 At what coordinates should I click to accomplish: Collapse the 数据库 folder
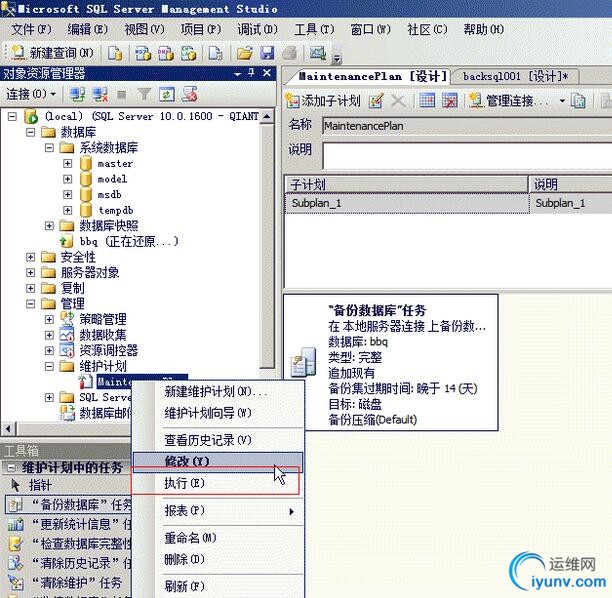pos(30,132)
